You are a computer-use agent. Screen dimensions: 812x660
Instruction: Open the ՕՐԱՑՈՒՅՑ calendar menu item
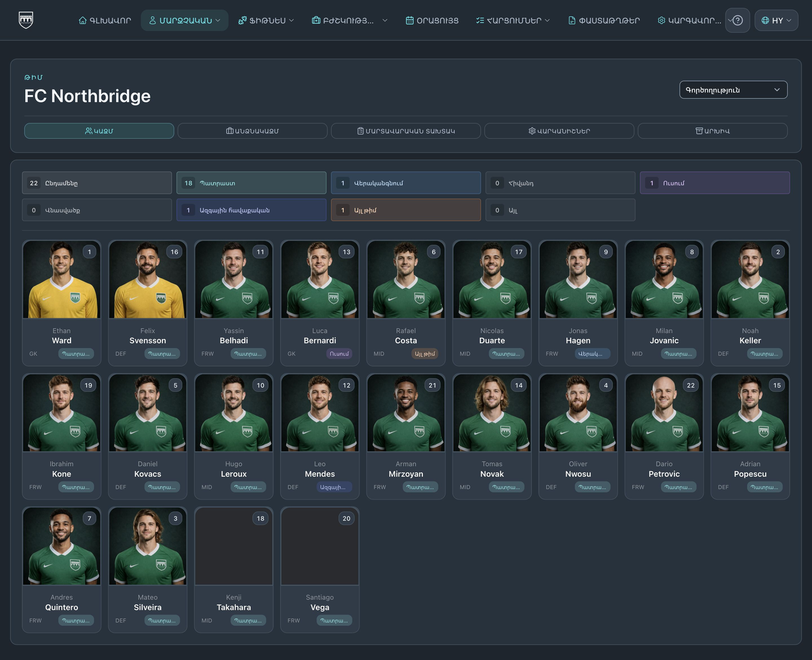[x=432, y=20]
